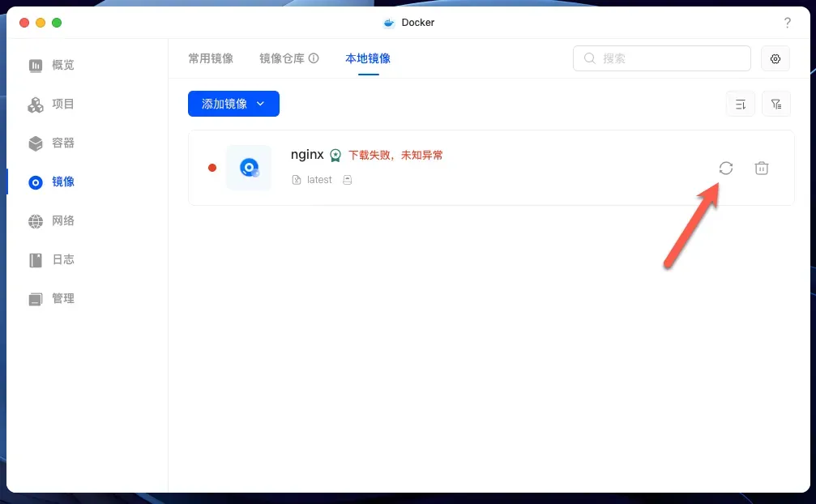Image resolution: width=816 pixels, height=504 pixels.
Task: Click the info icon beside 镜像仓库
Action: click(x=314, y=58)
